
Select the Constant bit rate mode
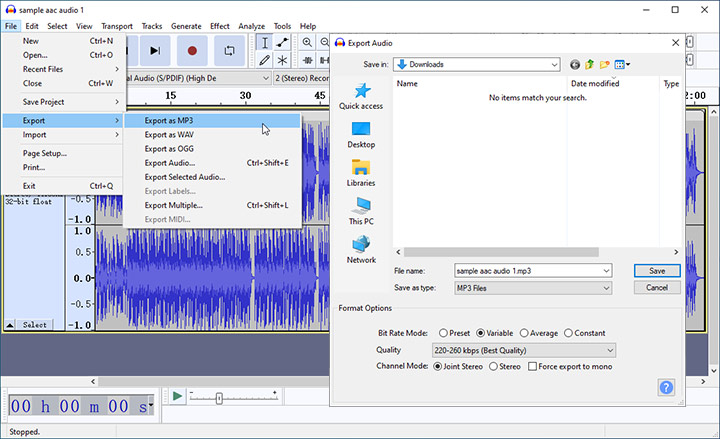pos(569,333)
